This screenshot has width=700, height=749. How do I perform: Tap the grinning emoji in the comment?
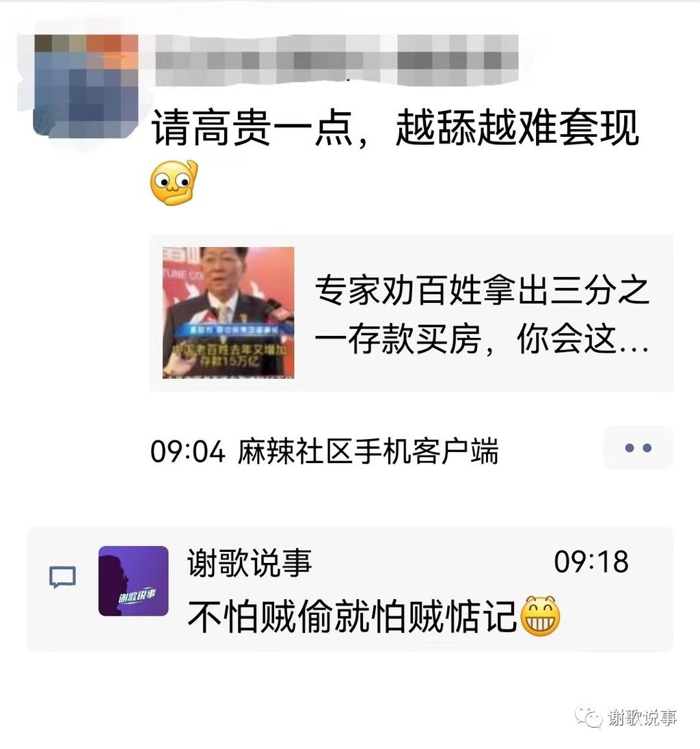540,616
